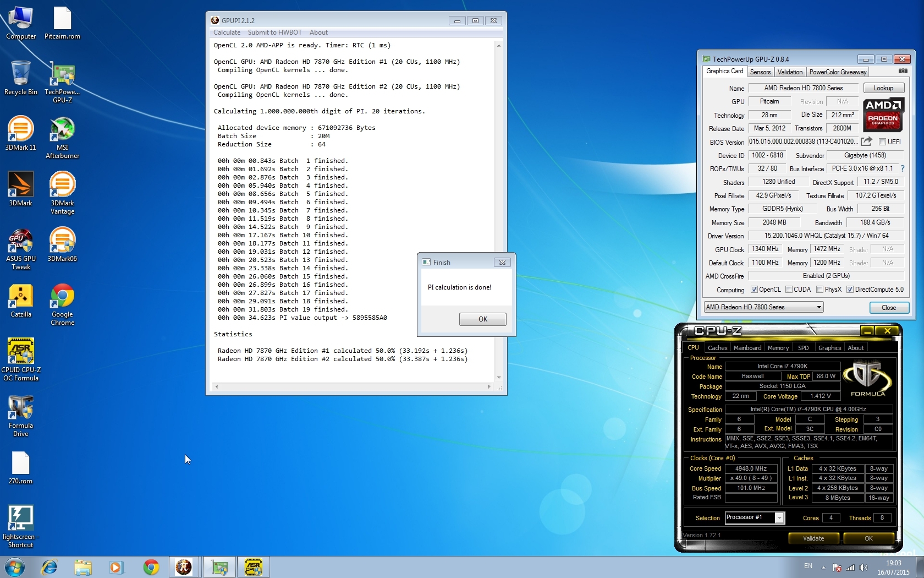Toggle the PhysX checkbox
This screenshot has width=924, height=578.
(x=820, y=290)
